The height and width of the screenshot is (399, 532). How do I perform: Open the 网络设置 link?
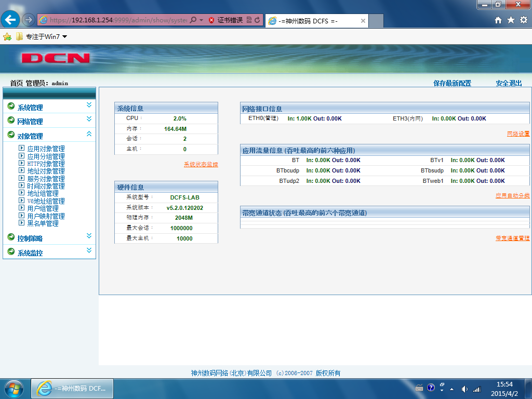tap(518, 134)
